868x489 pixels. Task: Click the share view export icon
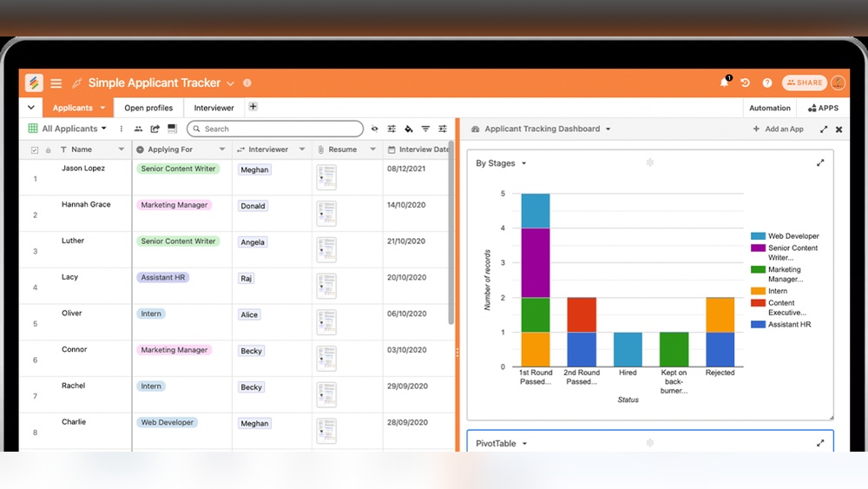coord(155,129)
